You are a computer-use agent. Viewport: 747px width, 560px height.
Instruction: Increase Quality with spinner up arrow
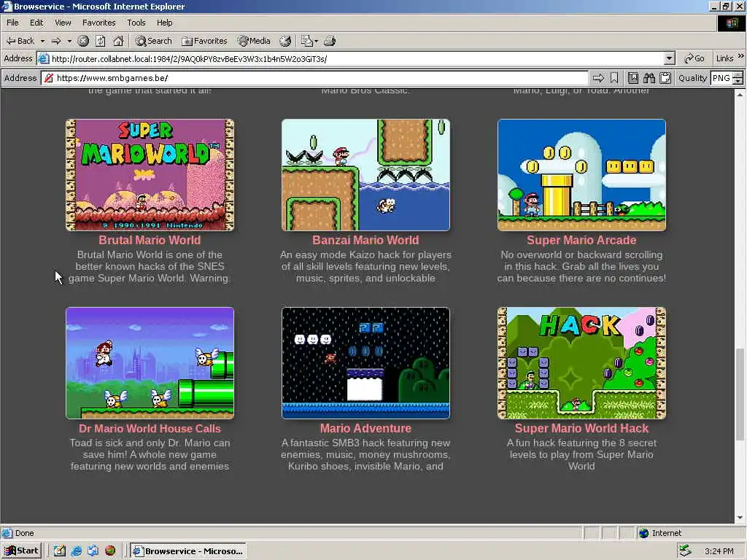738,75
